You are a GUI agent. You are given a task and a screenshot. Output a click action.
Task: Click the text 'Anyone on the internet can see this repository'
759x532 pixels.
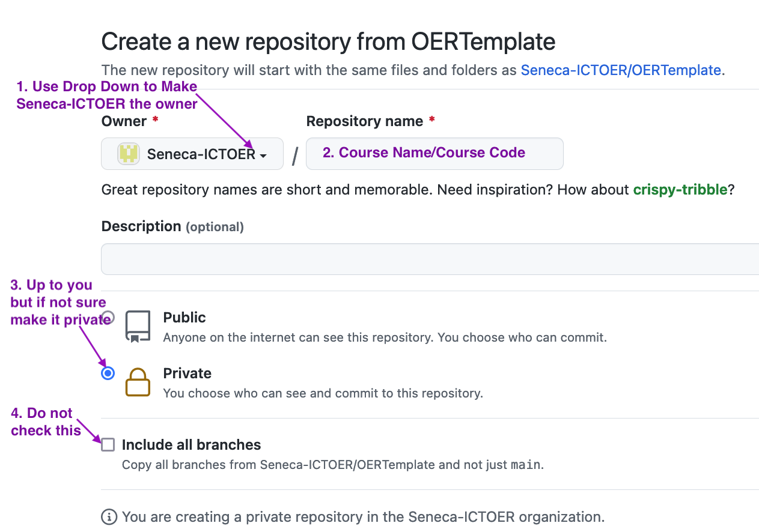297,337
